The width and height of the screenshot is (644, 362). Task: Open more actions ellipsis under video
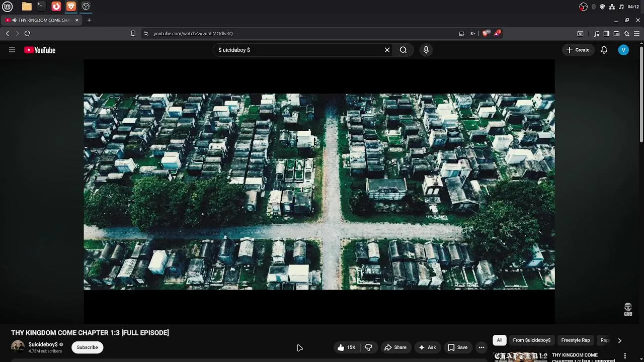pyautogui.click(x=481, y=347)
